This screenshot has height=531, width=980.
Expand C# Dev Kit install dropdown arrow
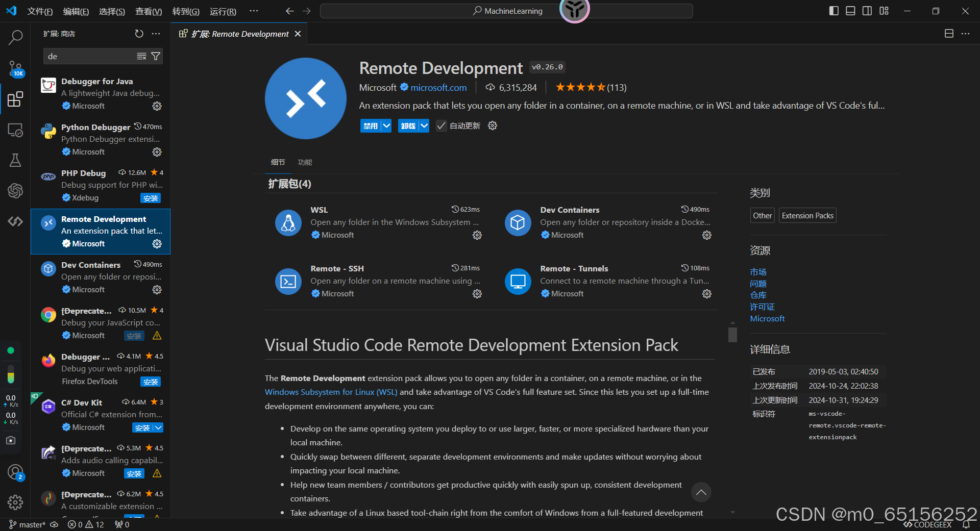[x=158, y=427]
